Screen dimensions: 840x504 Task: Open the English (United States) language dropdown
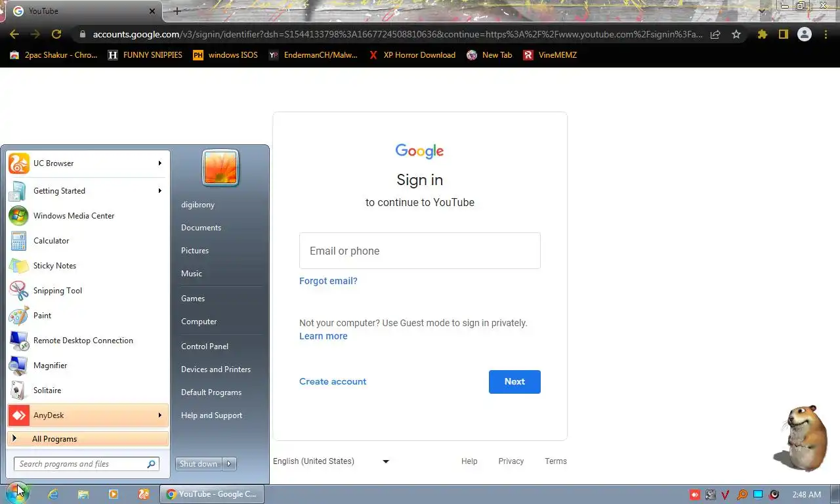pos(331,461)
